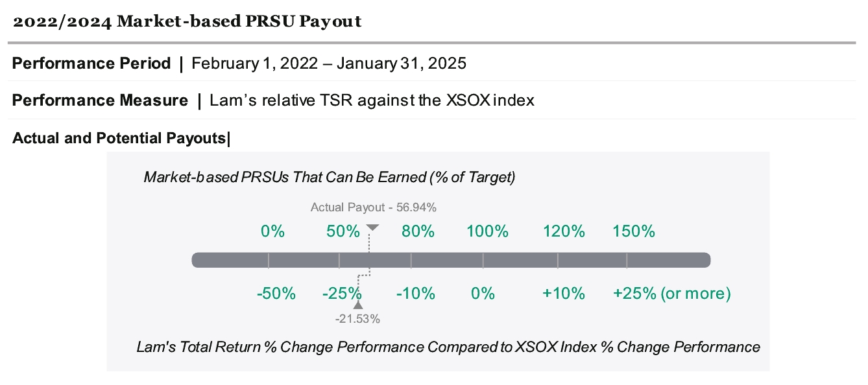Select the "Performance Period" label
This screenshot has height=385, width=868.
tap(91, 64)
